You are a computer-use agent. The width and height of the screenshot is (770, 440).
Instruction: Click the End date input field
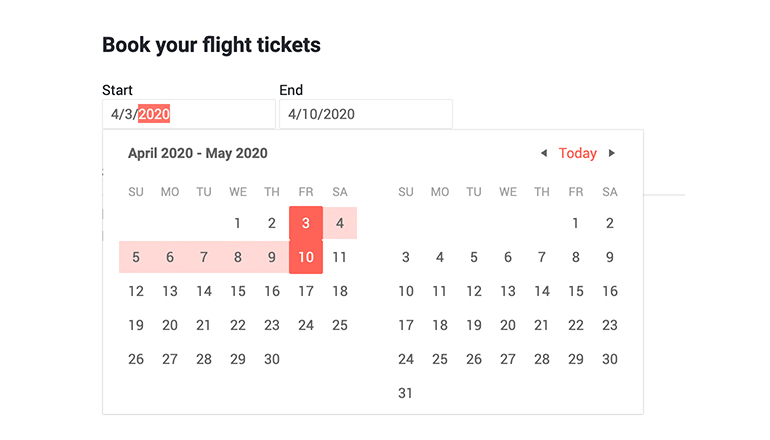[365, 114]
